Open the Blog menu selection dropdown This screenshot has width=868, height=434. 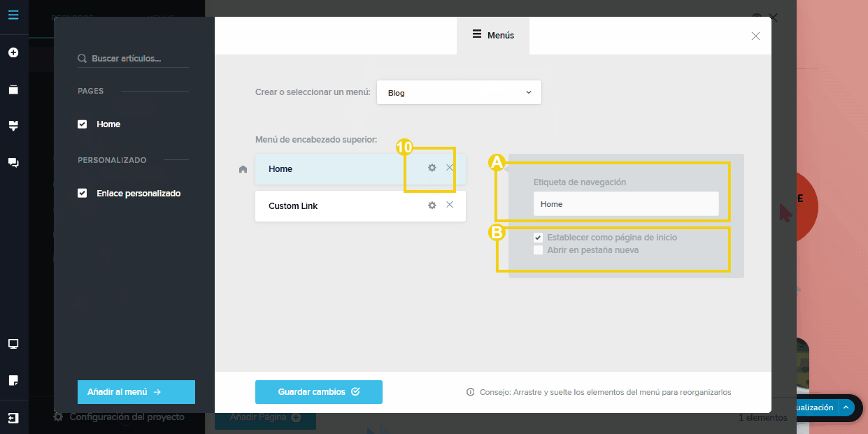[x=459, y=93]
